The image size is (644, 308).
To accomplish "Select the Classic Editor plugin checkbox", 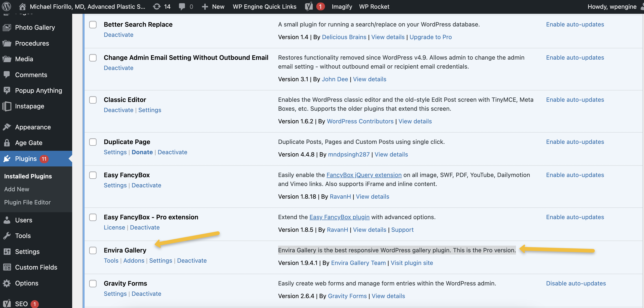I will tap(93, 100).
